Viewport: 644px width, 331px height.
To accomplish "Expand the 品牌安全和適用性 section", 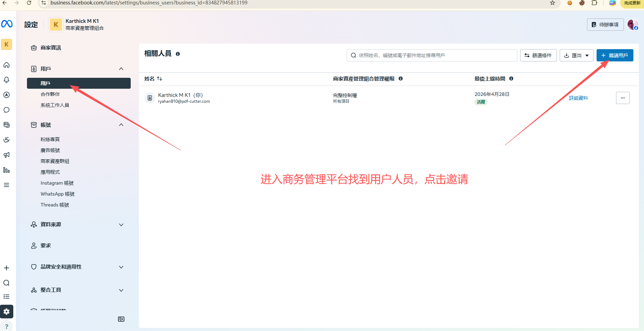I will tap(121, 267).
